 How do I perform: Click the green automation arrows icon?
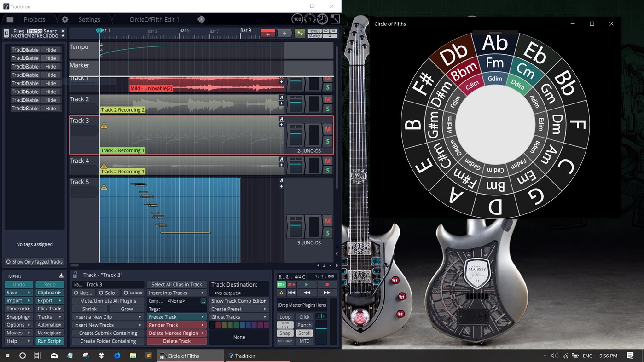tap(300, 33)
